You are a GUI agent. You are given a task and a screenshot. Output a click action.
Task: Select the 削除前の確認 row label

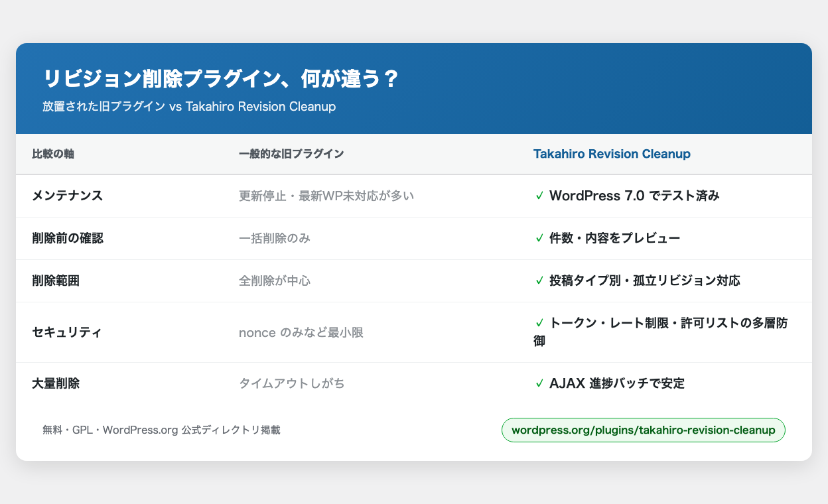point(68,238)
